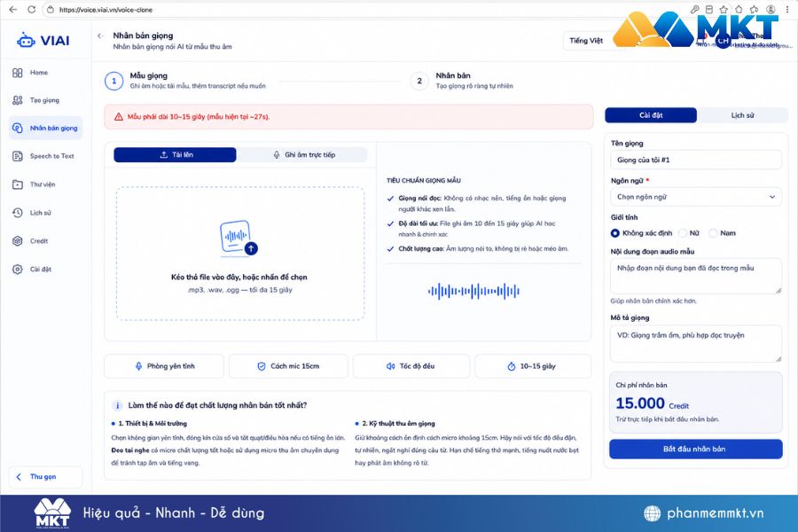Image resolution: width=798 pixels, height=532 pixels.
Task: Click the microphone icon in Ghi âm trực tiếp
Action: pos(277,155)
